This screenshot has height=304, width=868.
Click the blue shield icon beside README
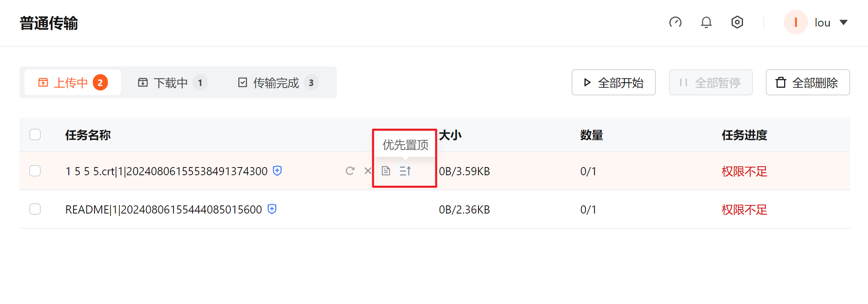[272, 209]
